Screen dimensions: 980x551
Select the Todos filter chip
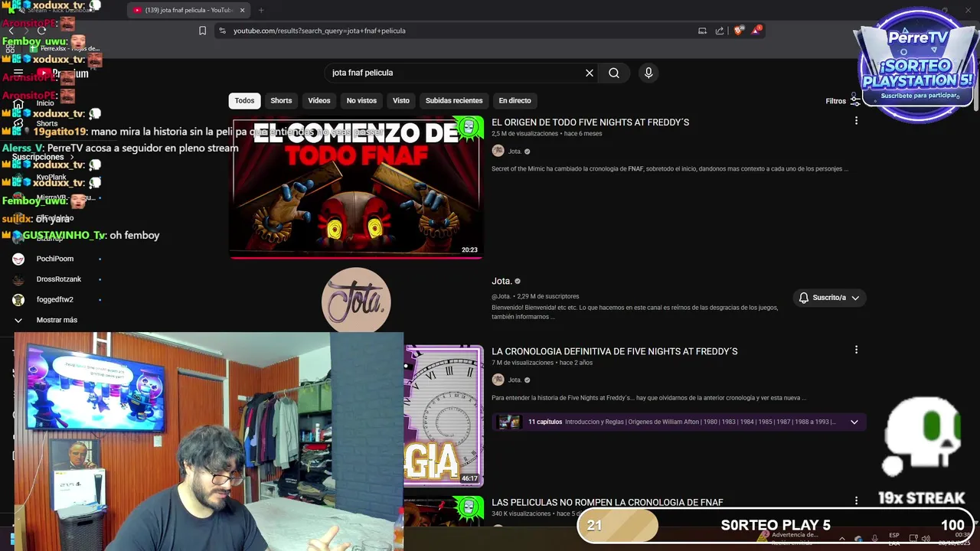click(244, 101)
